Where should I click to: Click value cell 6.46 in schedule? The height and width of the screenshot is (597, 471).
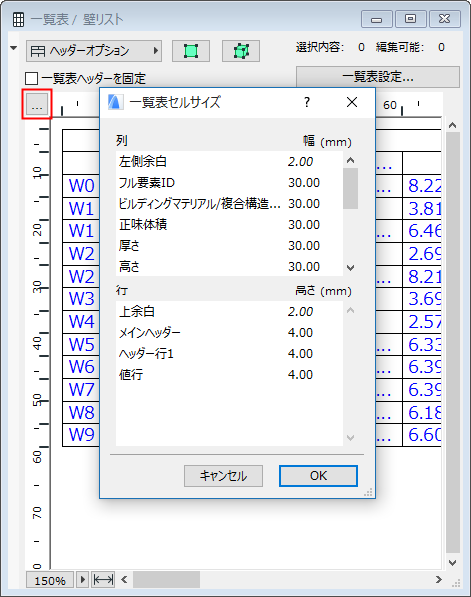[x=422, y=231]
